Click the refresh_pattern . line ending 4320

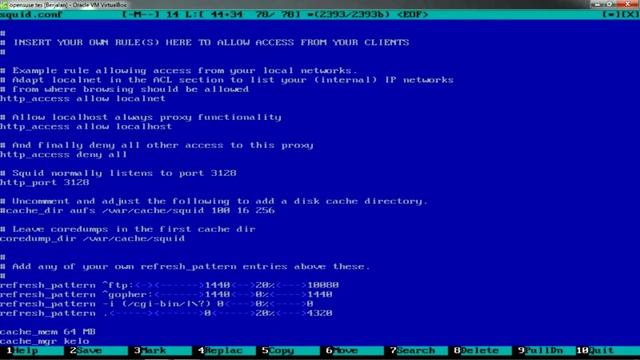coord(166,313)
